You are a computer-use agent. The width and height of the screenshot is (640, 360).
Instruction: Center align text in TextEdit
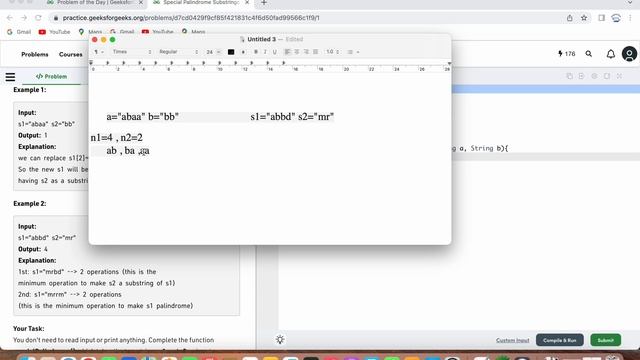(x=297, y=52)
